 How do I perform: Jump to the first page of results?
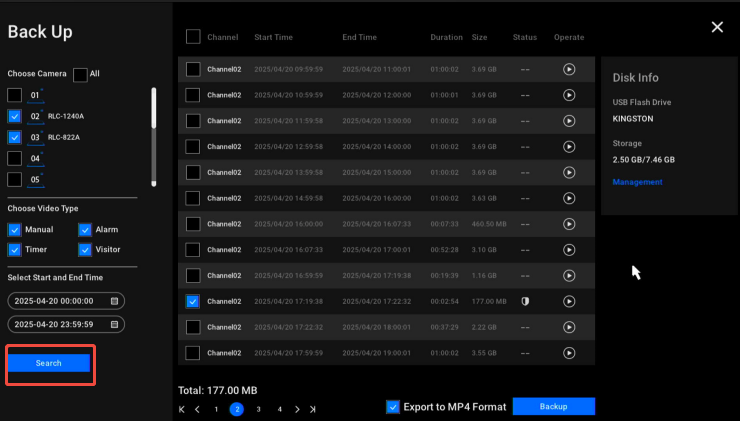tap(182, 409)
